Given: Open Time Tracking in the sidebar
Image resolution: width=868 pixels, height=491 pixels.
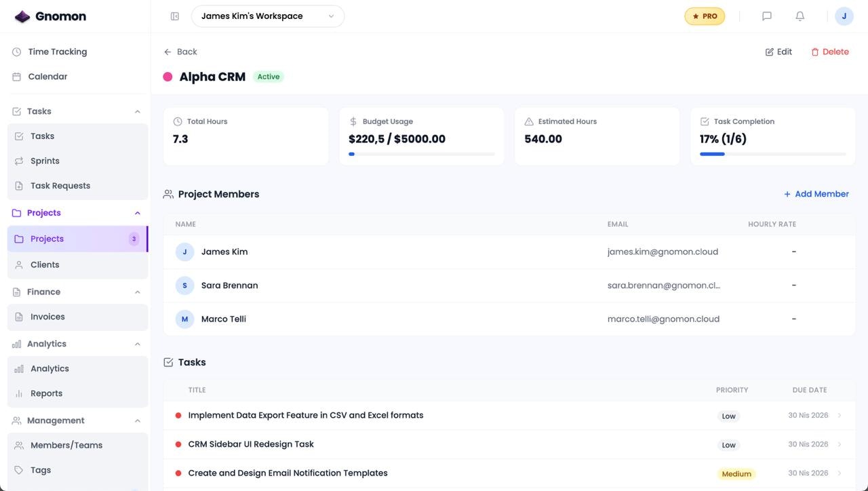Looking at the screenshot, I should pos(58,52).
